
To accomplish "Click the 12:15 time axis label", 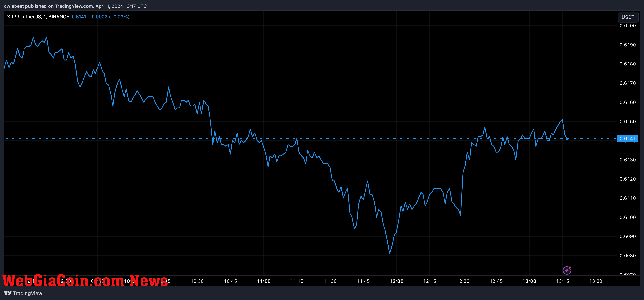I will click(x=430, y=281).
